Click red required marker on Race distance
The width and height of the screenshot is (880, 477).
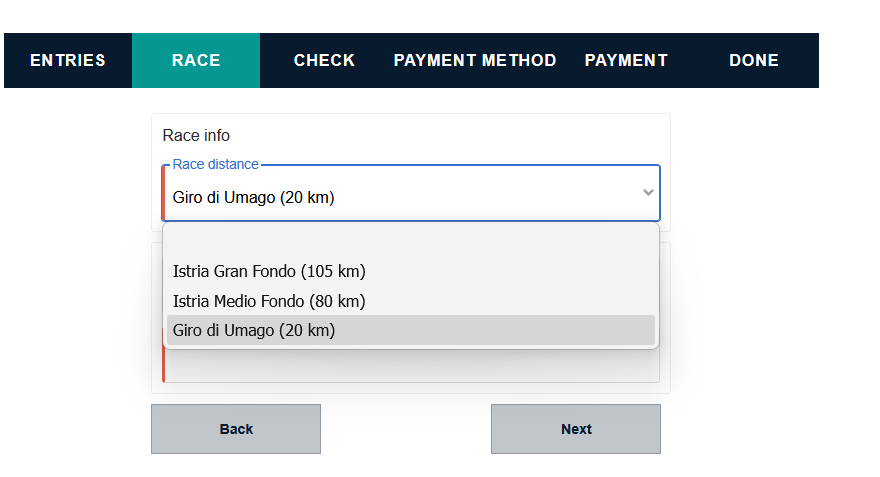click(163, 193)
